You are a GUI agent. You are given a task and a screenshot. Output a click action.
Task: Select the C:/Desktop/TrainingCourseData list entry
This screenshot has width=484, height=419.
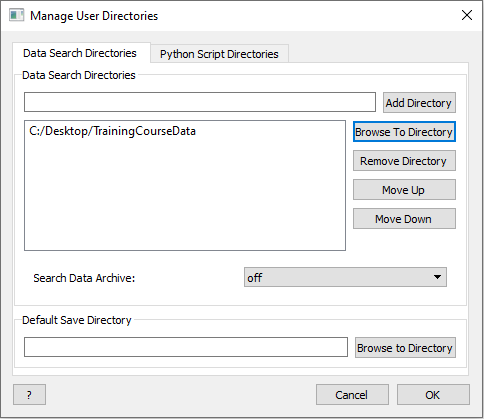click(x=112, y=131)
